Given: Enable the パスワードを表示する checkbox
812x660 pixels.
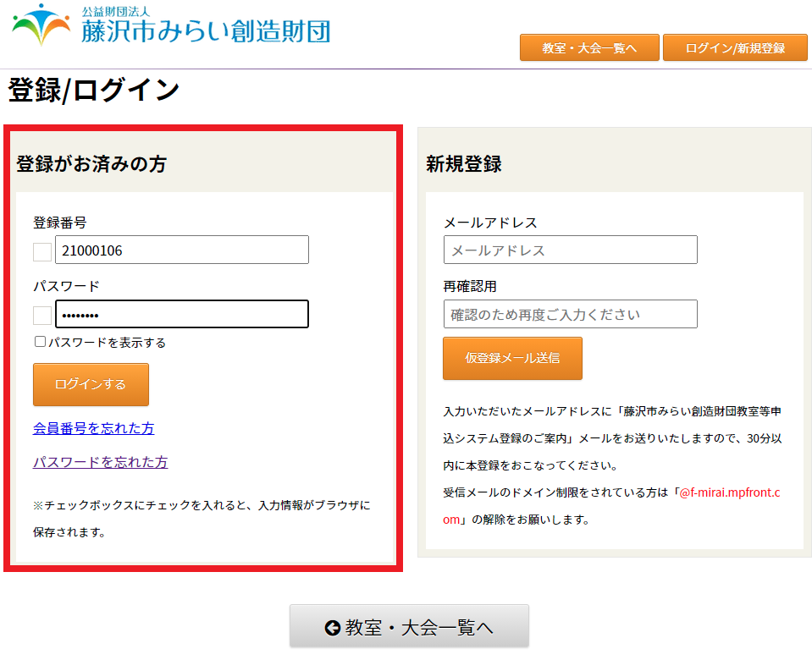Looking at the screenshot, I should (x=40, y=342).
